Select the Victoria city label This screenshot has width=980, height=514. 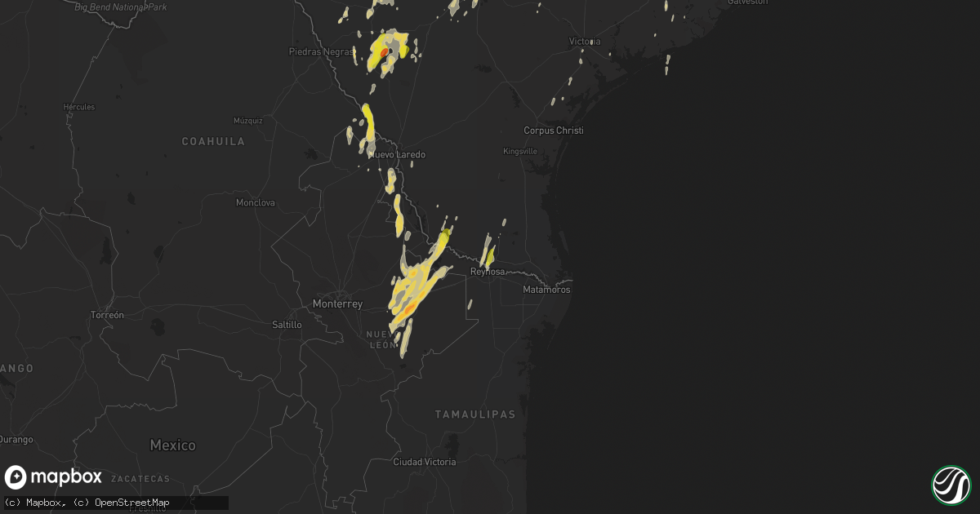pyautogui.click(x=585, y=42)
